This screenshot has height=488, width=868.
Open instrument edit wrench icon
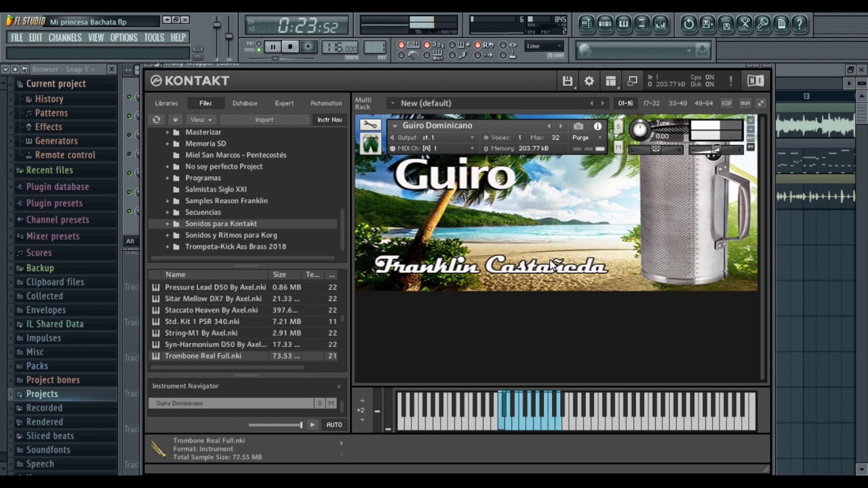(x=370, y=125)
